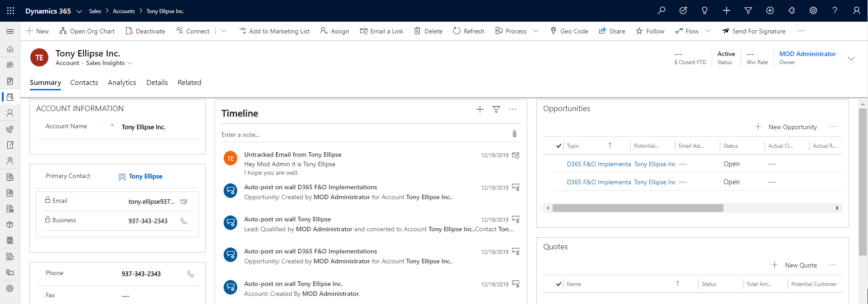Click the Deactivate command
Image resolution: width=868 pixels, height=304 pixels.
click(145, 31)
